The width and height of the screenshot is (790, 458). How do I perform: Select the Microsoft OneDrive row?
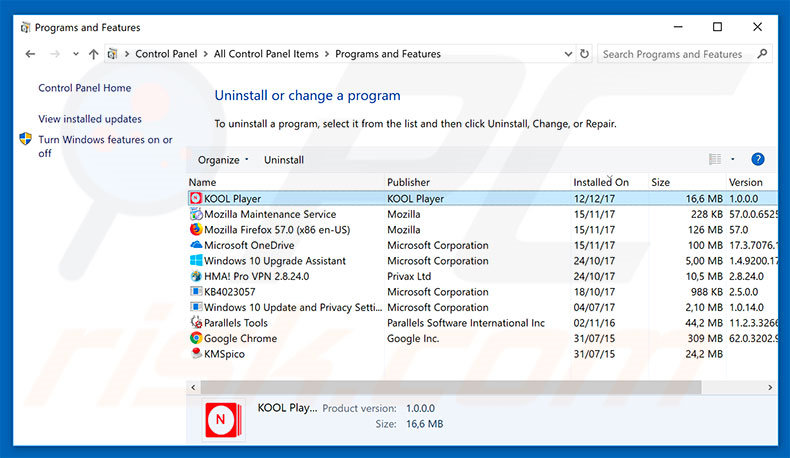(483, 245)
